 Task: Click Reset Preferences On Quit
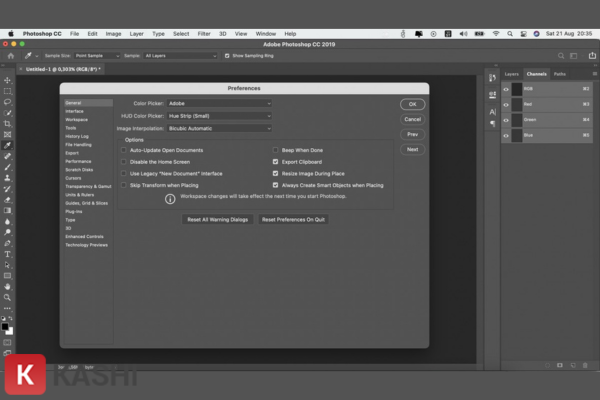coord(293,220)
